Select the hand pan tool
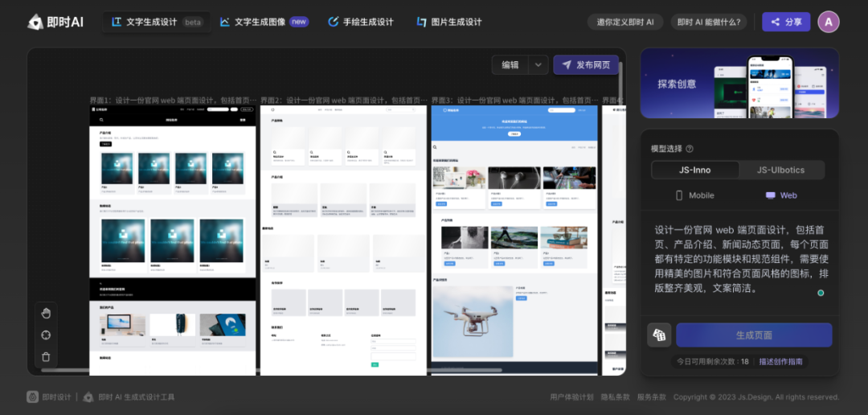 click(46, 313)
